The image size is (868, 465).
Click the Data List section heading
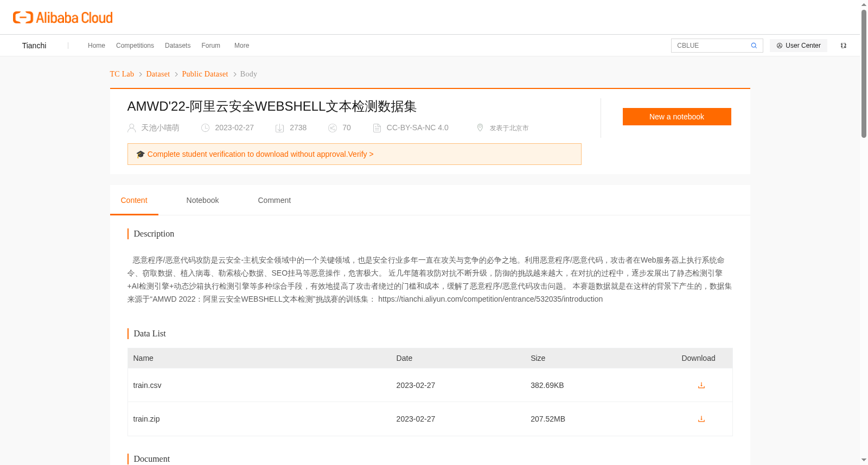[150, 334]
